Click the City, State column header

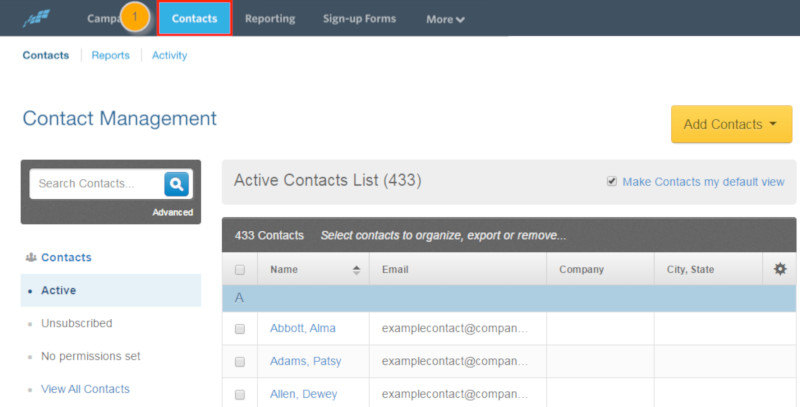point(708,269)
